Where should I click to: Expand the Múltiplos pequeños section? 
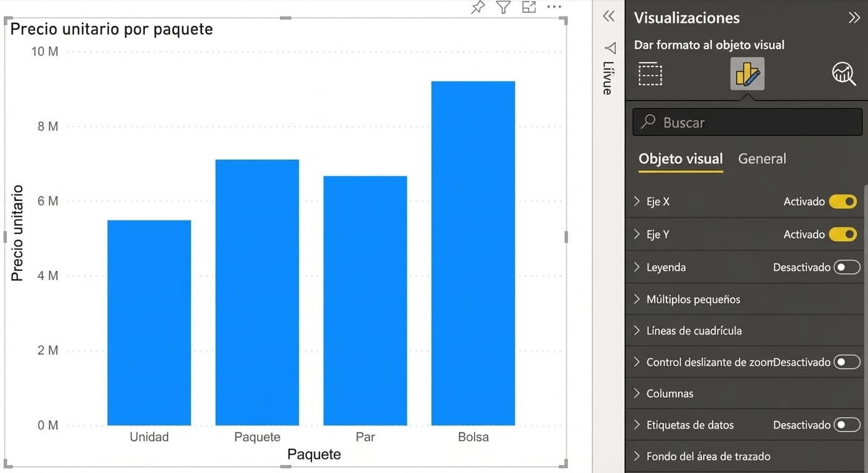(693, 299)
